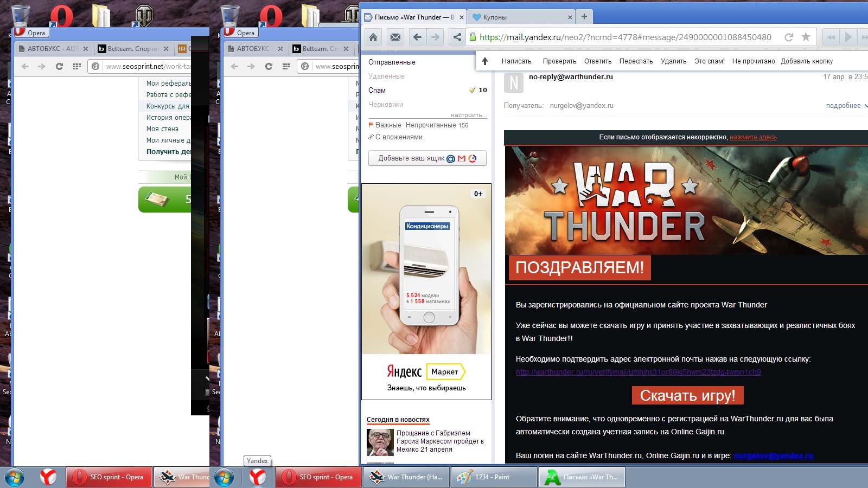
Task: Open 1234 - Paint from taskbar
Action: [x=494, y=477]
